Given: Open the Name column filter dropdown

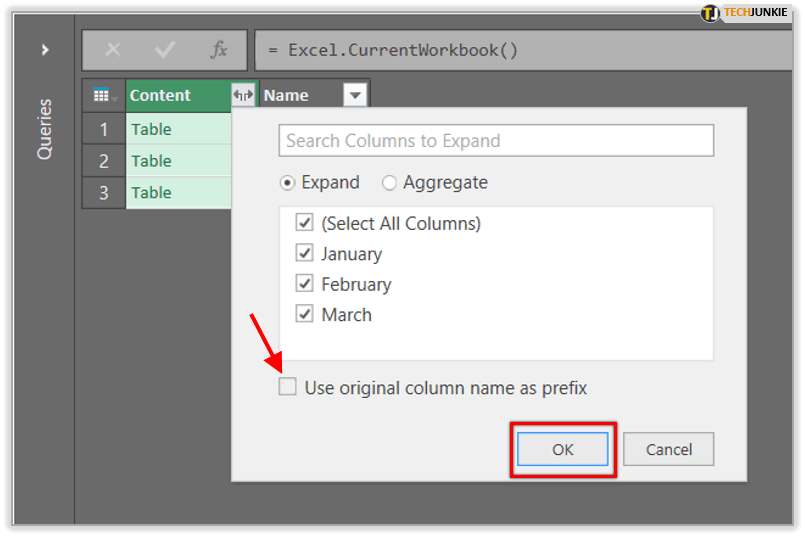Looking at the screenshot, I should 355,95.
